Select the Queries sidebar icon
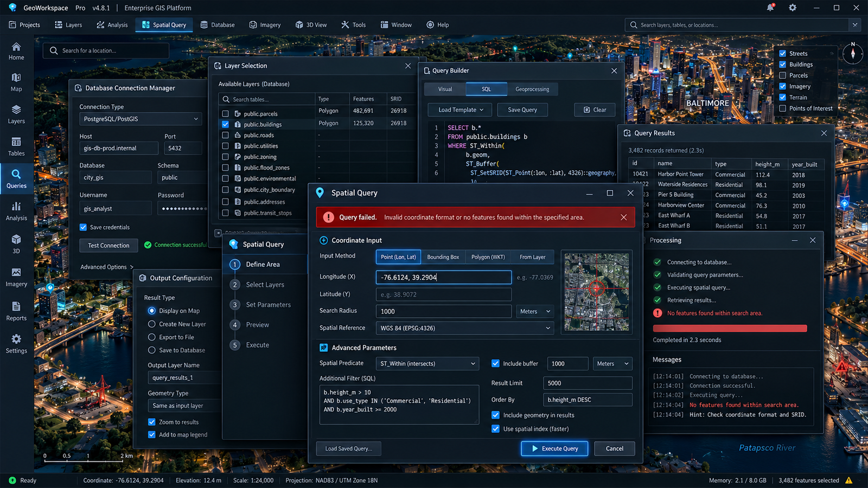Screen dimensions: 868x488 (16, 179)
